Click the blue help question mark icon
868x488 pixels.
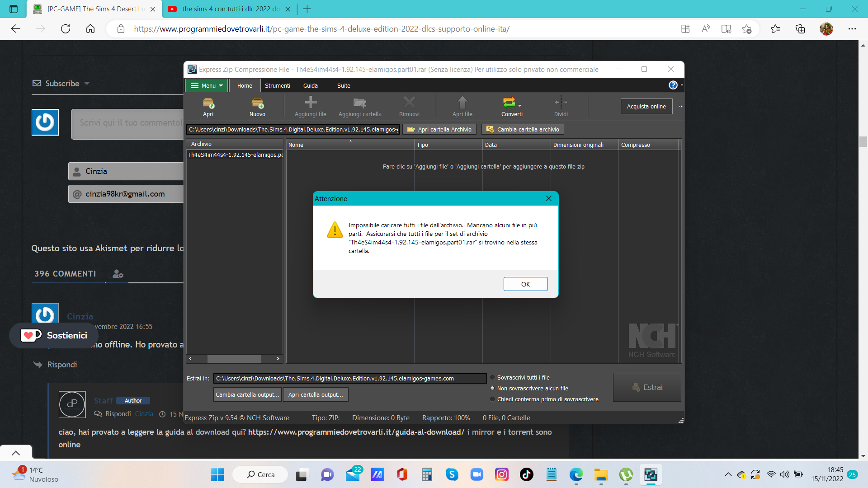(x=673, y=85)
